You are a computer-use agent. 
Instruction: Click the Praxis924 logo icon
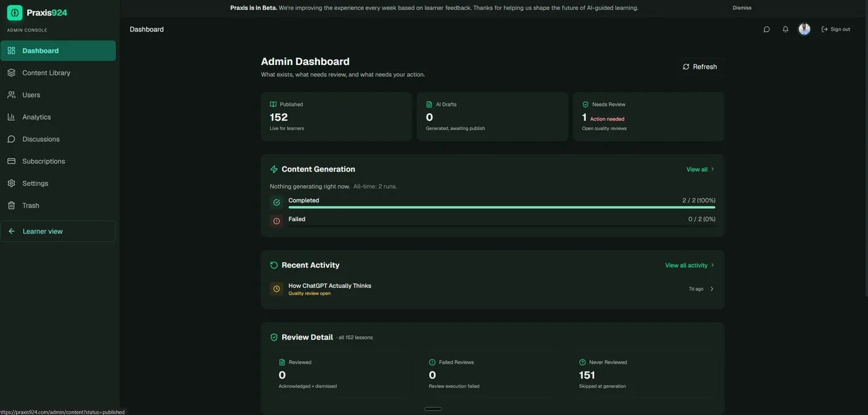tap(15, 12)
